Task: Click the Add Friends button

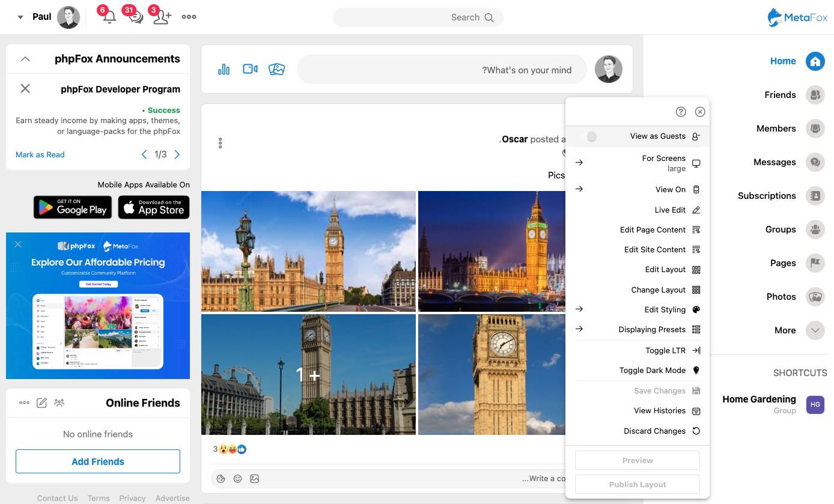Action: pos(98,461)
